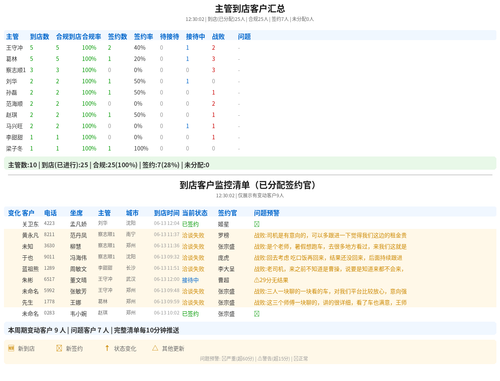Click the phone suffix 6517
The image size is (500, 381).
pyautogui.click(x=49, y=279)
